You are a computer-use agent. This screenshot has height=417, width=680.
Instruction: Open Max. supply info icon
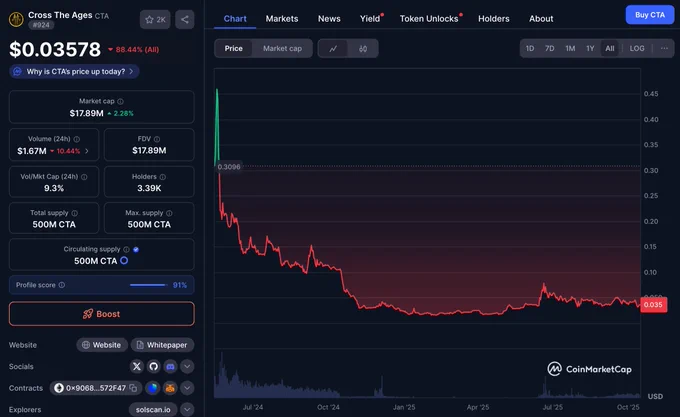click(169, 213)
